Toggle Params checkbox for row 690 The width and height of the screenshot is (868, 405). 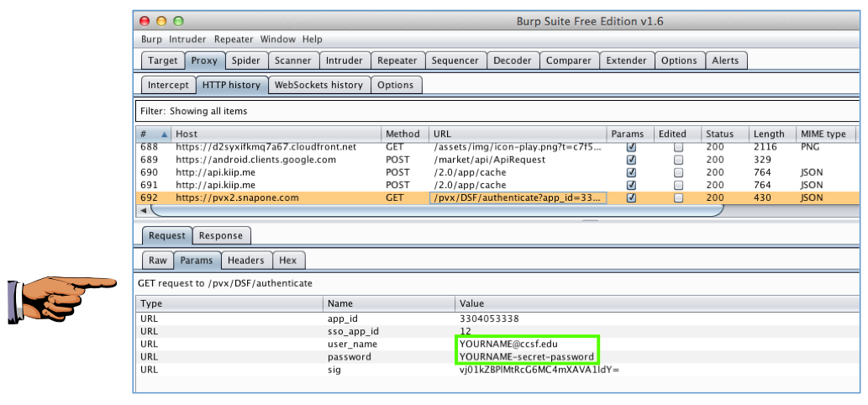631,172
